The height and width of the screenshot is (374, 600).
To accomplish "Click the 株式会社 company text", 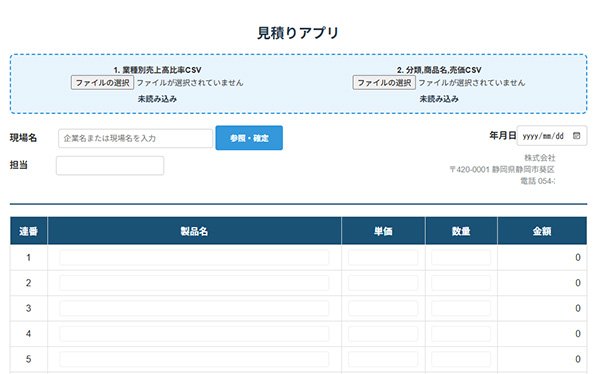I will tap(540, 158).
